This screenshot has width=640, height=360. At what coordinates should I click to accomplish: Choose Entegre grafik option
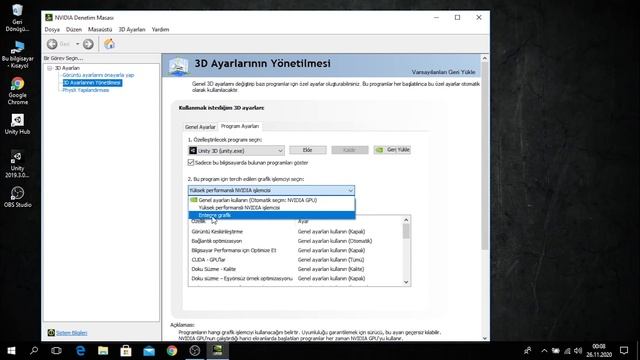[271, 215]
